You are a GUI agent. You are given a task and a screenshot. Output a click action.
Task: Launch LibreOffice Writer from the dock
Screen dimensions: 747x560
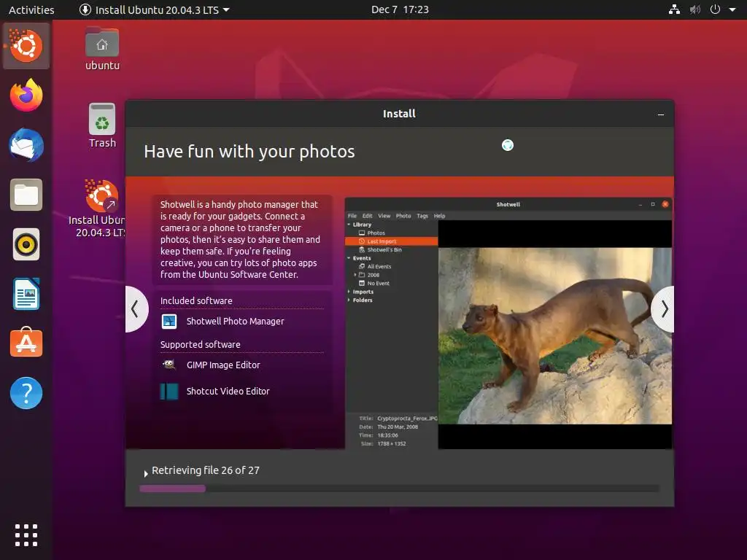pyautogui.click(x=26, y=295)
